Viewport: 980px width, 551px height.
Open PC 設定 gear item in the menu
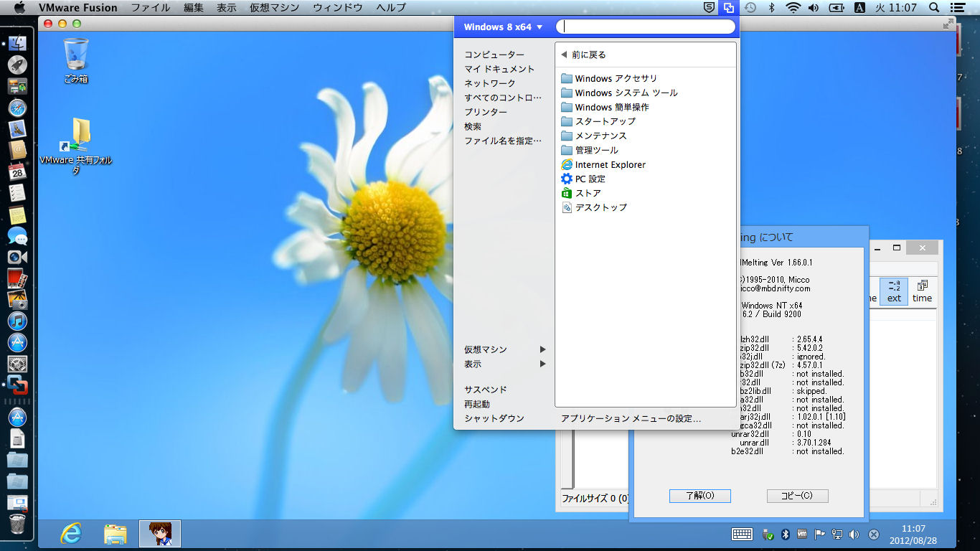tap(583, 179)
